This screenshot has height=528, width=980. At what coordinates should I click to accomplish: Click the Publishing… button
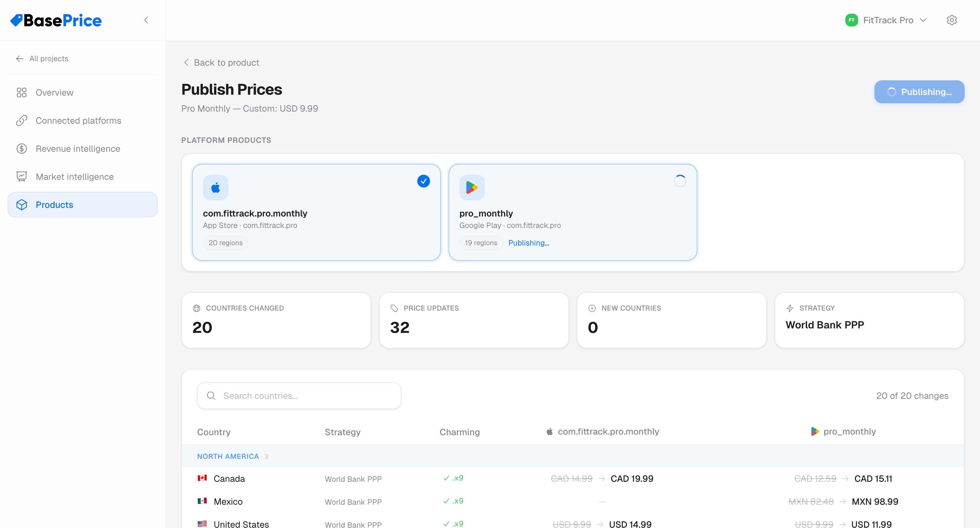pos(919,92)
